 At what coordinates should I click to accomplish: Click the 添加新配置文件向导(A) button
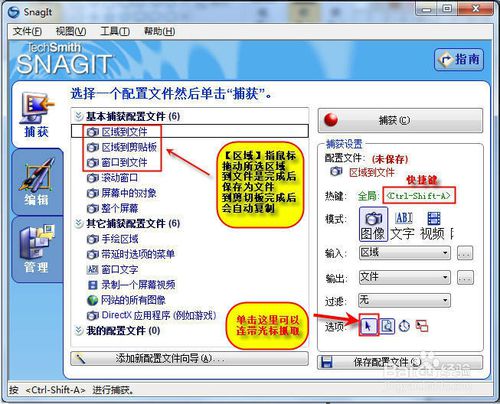click(x=189, y=358)
